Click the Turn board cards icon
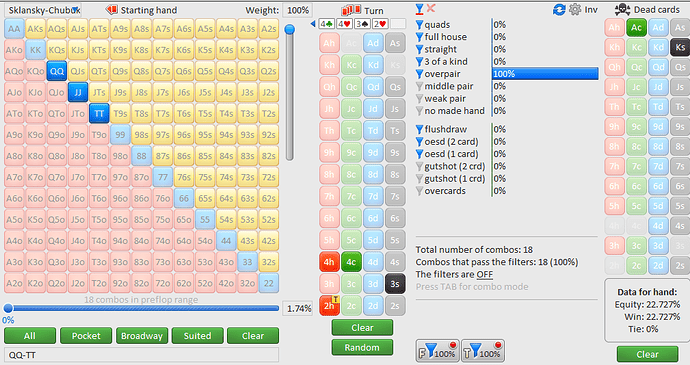This screenshot has height=365, width=690. [351, 10]
